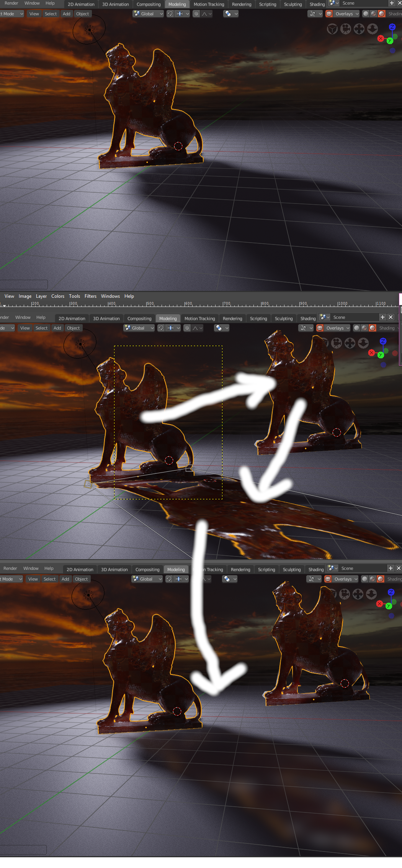Open proportional falloff dropdown in top Blender capture
Viewport: 402px width, 868px height.
206,14
